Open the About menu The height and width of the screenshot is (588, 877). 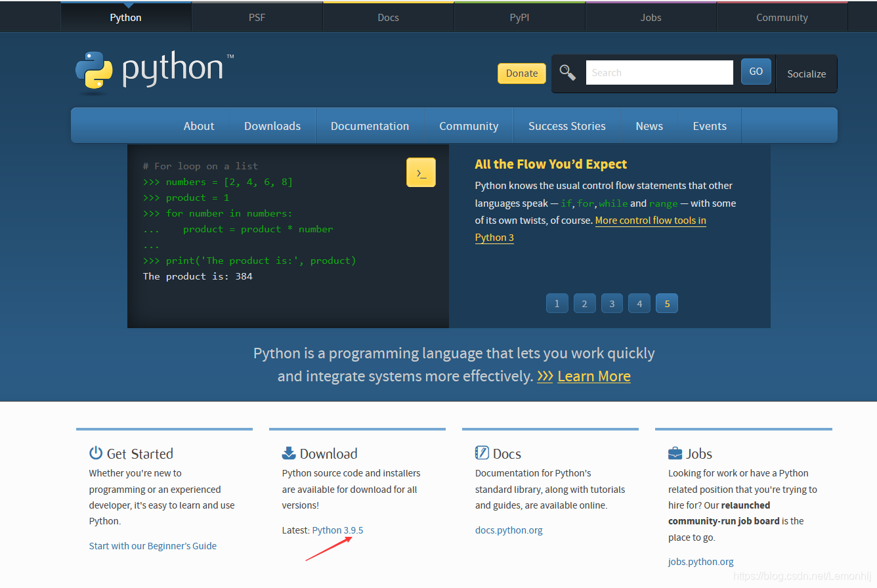tap(199, 126)
